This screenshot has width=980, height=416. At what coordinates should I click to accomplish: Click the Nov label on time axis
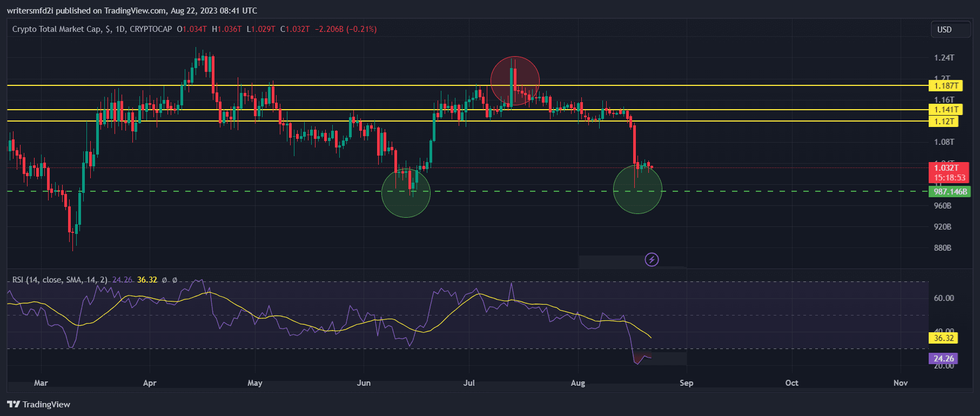(x=900, y=383)
